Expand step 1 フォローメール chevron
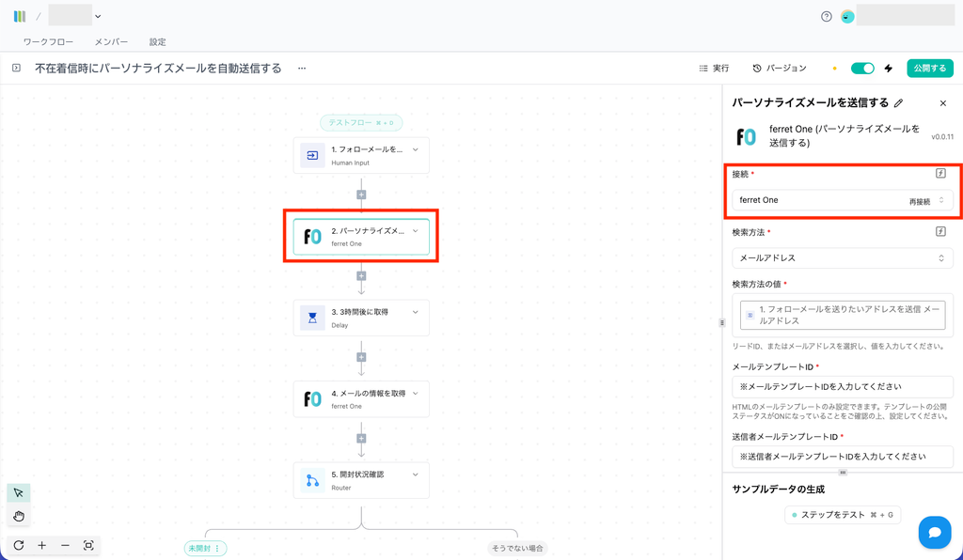The image size is (963, 560). click(x=416, y=149)
